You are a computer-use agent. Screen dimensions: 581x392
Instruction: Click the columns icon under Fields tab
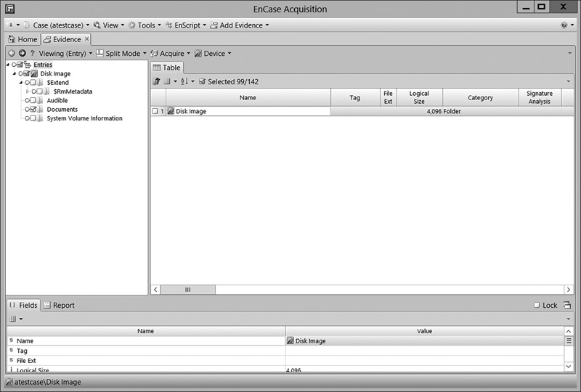[x=12, y=319]
